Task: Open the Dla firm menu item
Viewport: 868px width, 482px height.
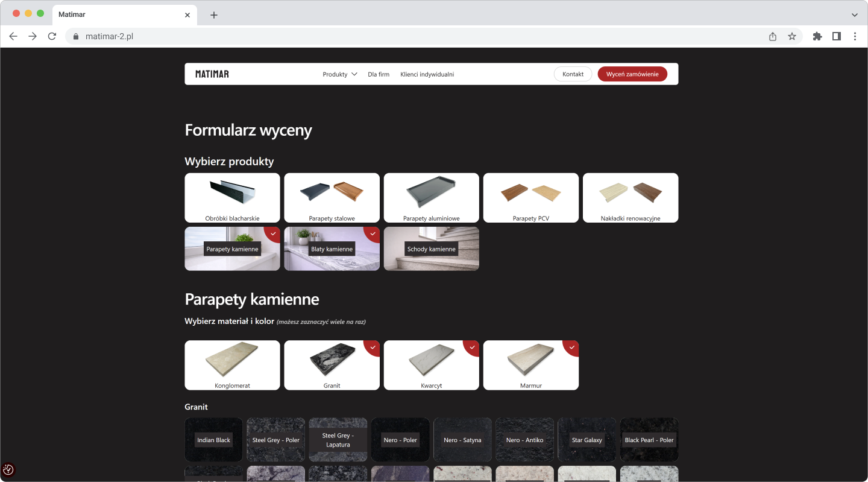Action: pos(379,74)
